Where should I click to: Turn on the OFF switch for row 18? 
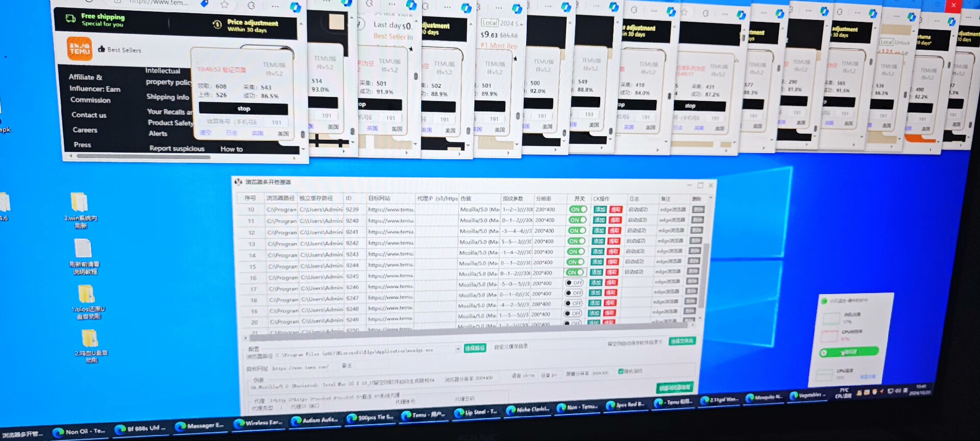574,293
